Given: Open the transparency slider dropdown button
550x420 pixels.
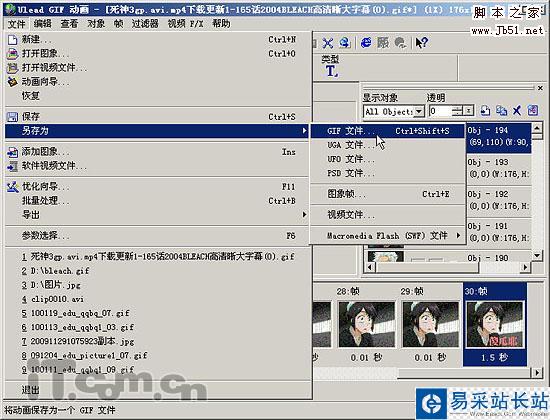Looking at the screenshot, I should click(x=468, y=111).
